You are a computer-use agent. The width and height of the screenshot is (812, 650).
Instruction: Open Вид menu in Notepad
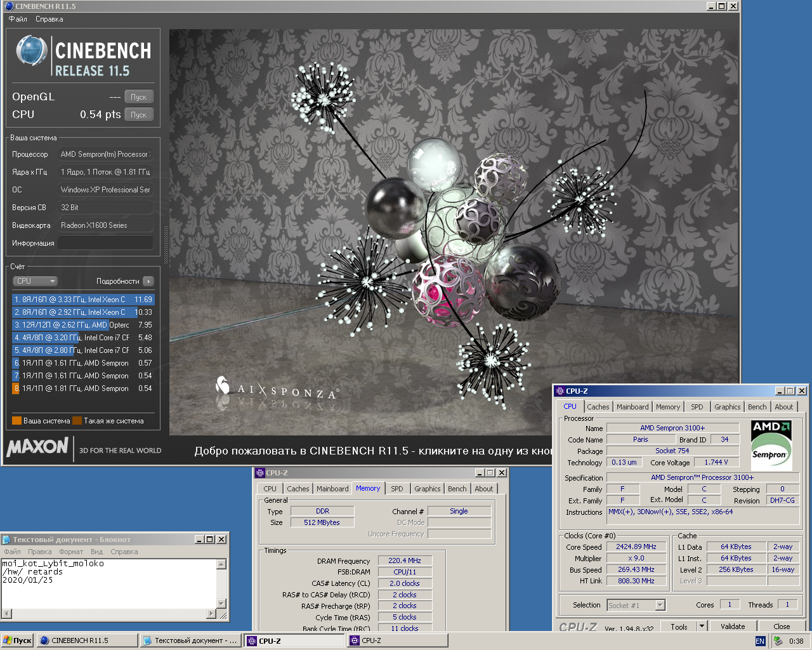click(x=96, y=552)
